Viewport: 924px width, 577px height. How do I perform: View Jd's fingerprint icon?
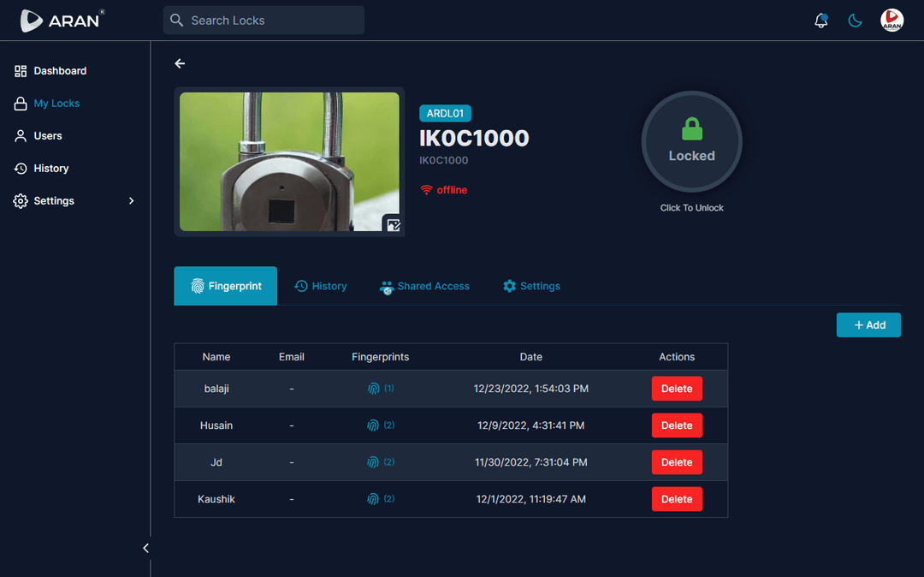coord(373,462)
